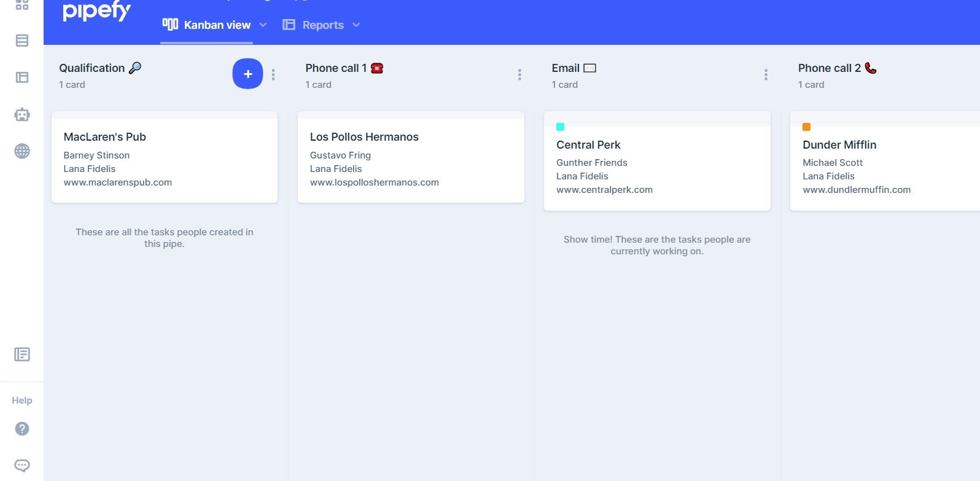Open the Los Pollos Hermanos card
Viewport: 980px width, 481px height.
click(411, 157)
